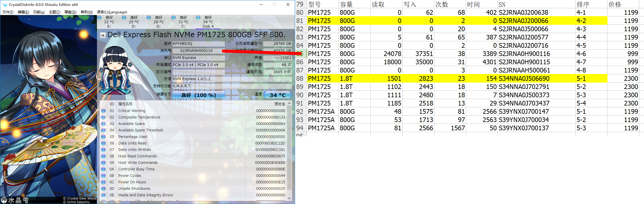Click the 原始值 column header
The width and height of the screenshot is (644, 204).
pyautogui.click(x=279, y=104)
